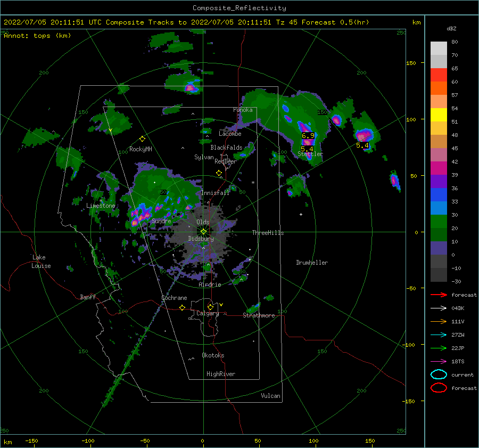Click the Sylvan label
This screenshot has width=479, height=448.
(x=204, y=157)
